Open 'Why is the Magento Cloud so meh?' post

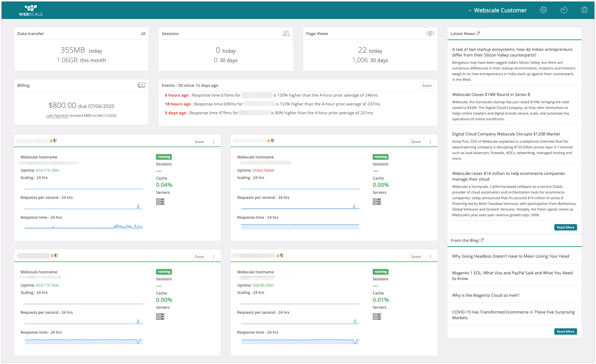[485, 295]
